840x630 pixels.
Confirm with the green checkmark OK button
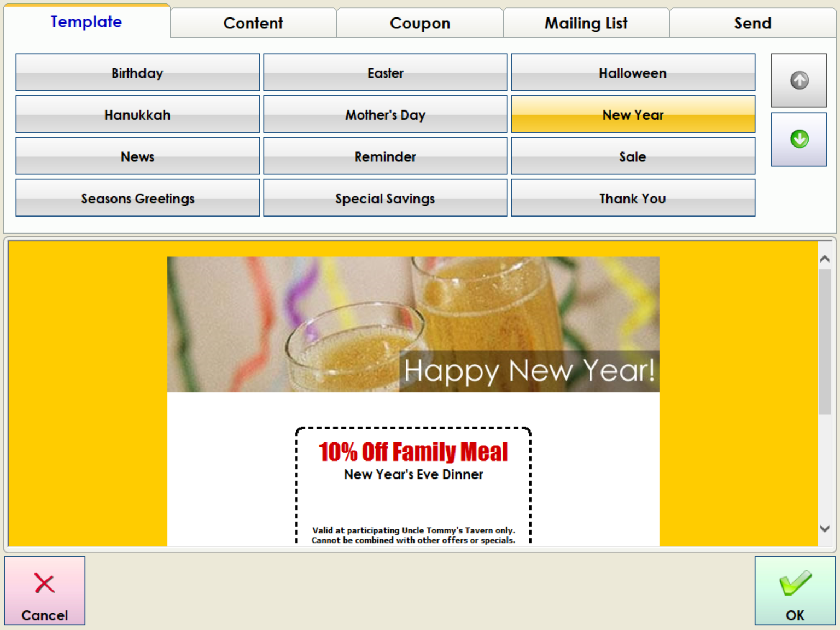[795, 591]
